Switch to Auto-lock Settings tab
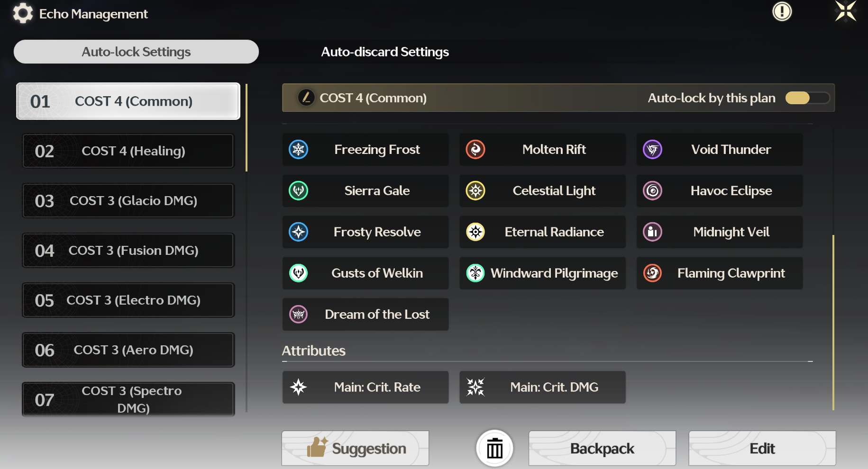Viewport: 868px width, 469px height. tap(136, 52)
